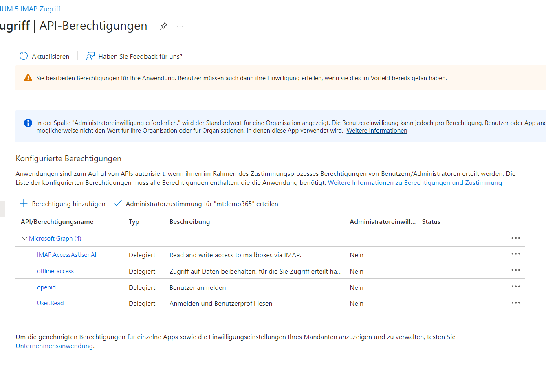Image resolution: width=546 pixels, height=392 pixels.
Task: Click Weitere Informationen link in info banner
Action: click(x=376, y=131)
